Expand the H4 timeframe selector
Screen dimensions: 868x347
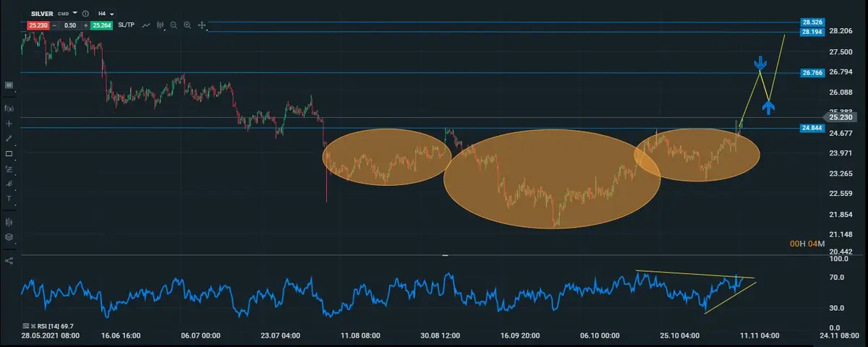pyautogui.click(x=112, y=13)
